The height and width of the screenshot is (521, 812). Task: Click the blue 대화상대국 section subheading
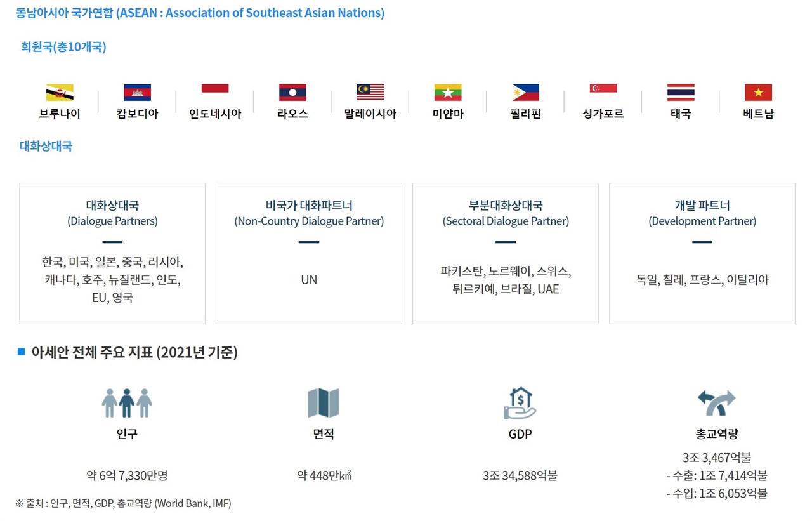coord(46,146)
